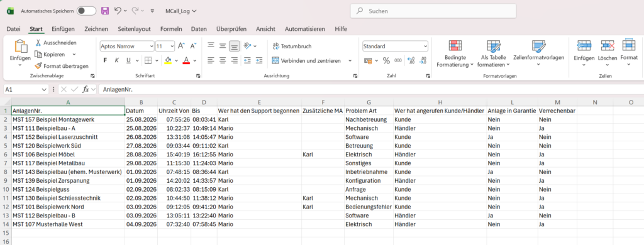Switch to the Daten tab
Viewport: 644px width, 245px height.
click(199, 29)
